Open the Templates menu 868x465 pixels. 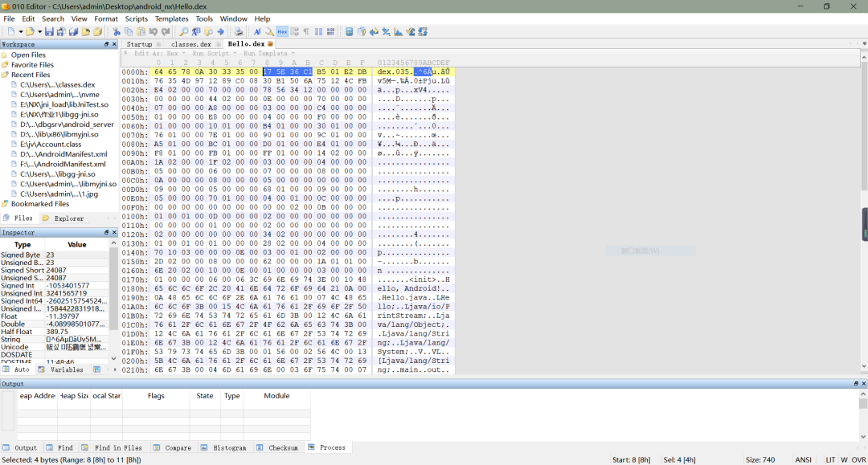(x=172, y=18)
